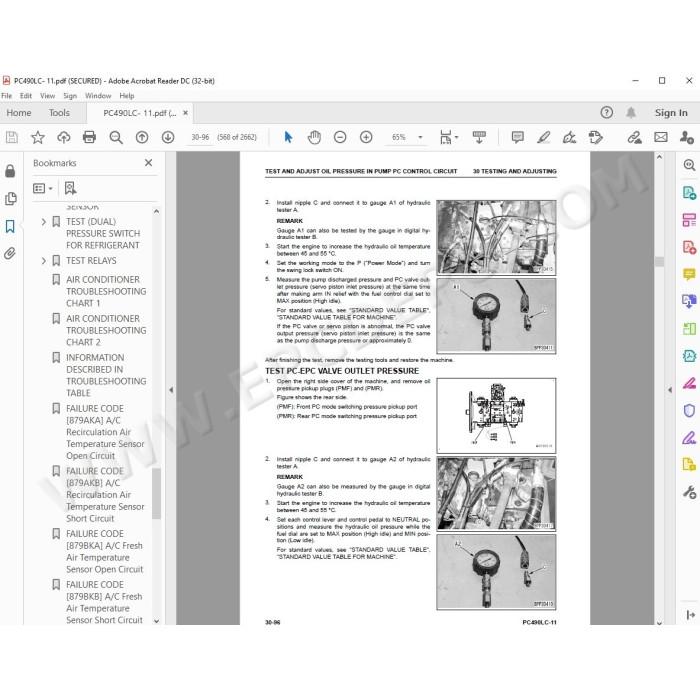This screenshot has height=700, width=700.
Task: Open AIR CONDITIONER TROUBLESHOOTING CHART 2 bookmark
Action: coord(106,330)
